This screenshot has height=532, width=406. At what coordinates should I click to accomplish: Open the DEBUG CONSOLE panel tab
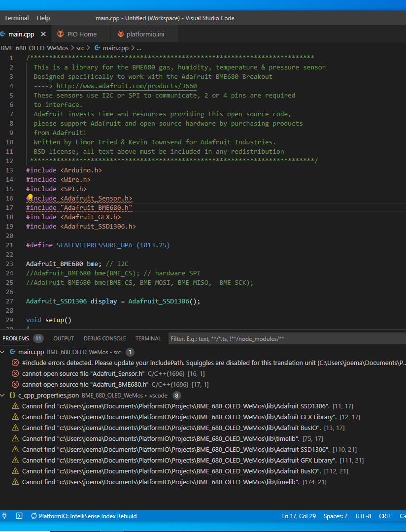104,338
